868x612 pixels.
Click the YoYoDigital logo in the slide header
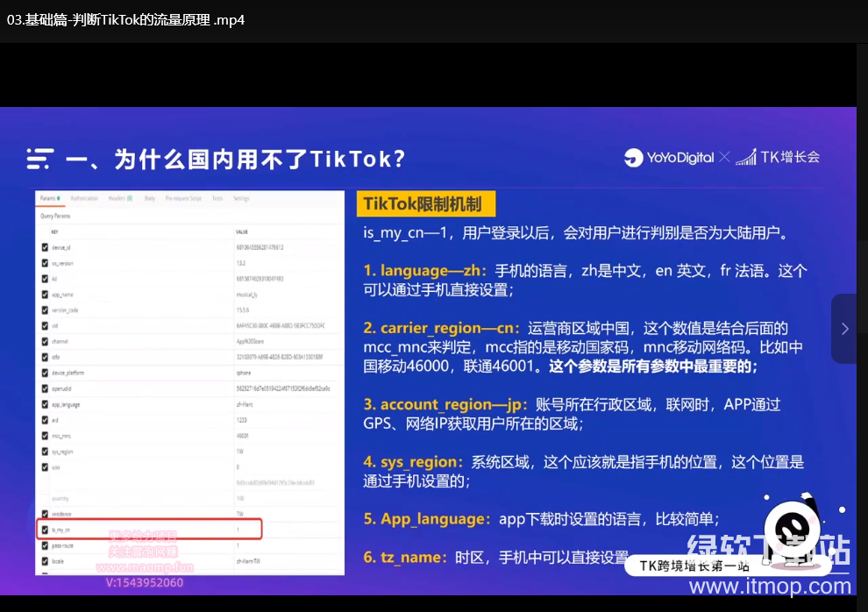[669, 158]
